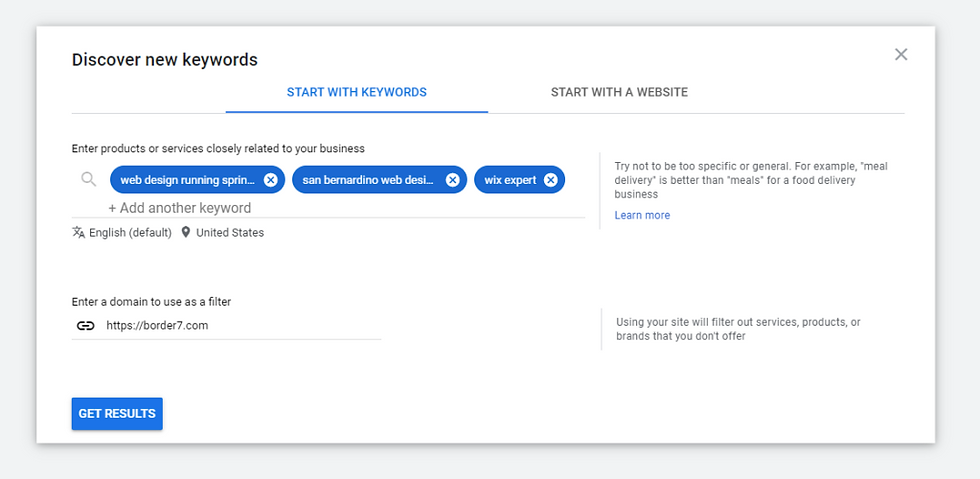Open the Learn more link
The image size is (980, 479).
point(642,215)
